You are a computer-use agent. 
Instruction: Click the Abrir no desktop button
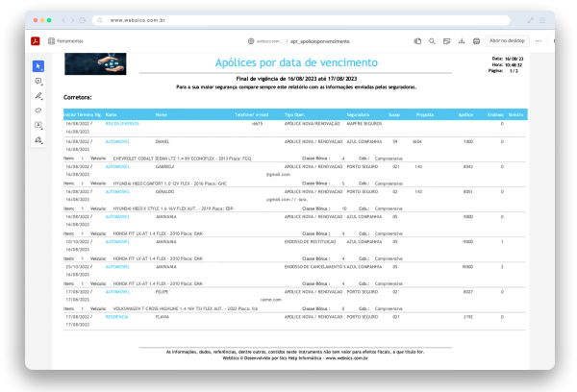507,40
